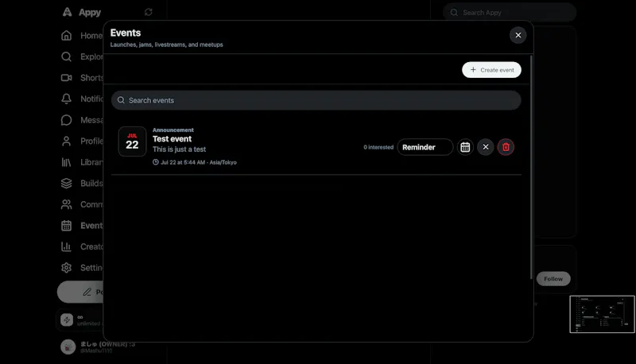Screen dimensions: 636x364
Task: Add Test event to calendar icon
Action: pyautogui.click(x=465, y=147)
